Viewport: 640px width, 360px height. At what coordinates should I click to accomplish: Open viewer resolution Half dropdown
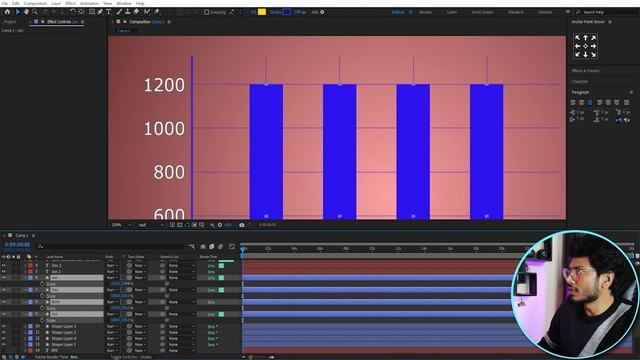tap(150, 225)
